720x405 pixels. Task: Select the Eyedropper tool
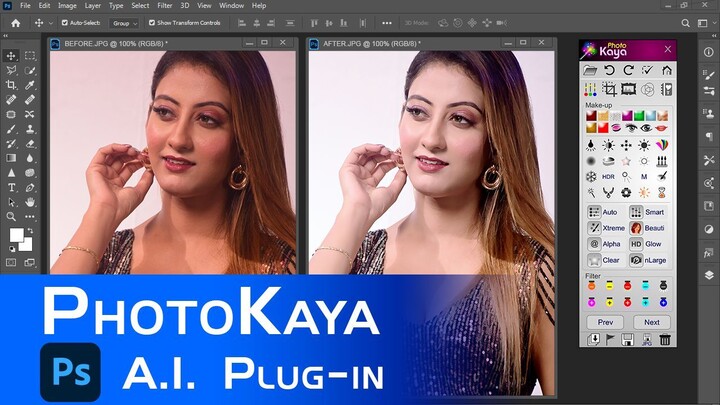pos(30,85)
